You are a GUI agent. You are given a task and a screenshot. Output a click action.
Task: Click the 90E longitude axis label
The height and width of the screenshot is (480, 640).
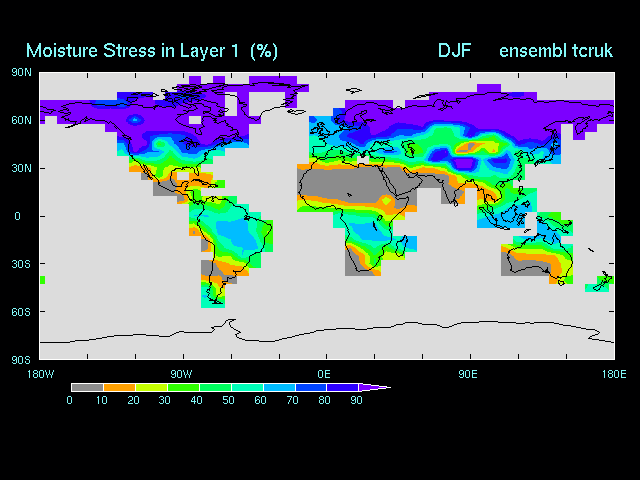click(x=467, y=373)
